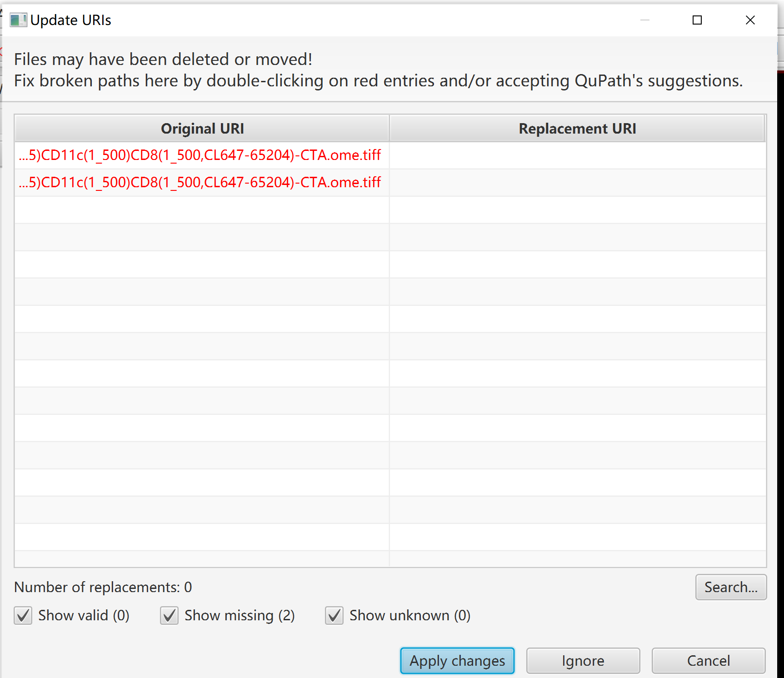Open the Search... file browser
Viewport: 784px width, 678px height.
730,587
